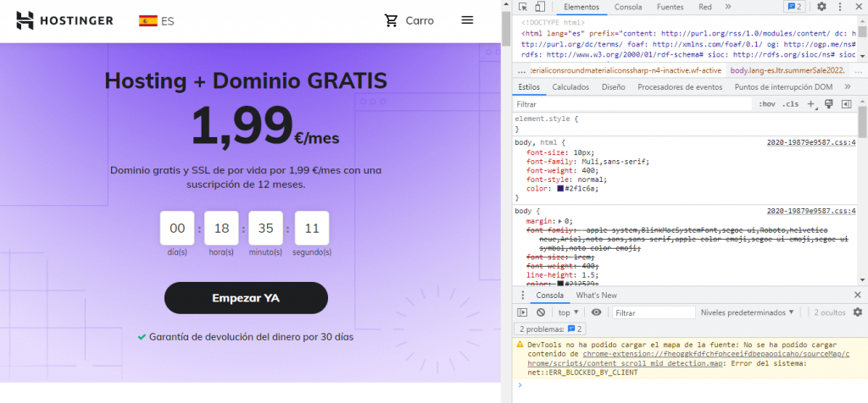Open the 2020-19879e9587.css:4 source link for body, html
The width and height of the screenshot is (868, 403).
click(x=811, y=142)
